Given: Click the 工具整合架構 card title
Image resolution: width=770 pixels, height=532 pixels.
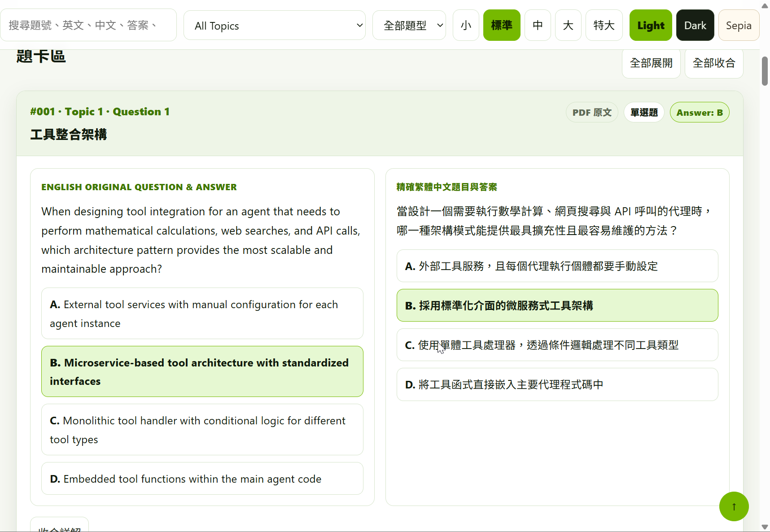Looking at the screenshot, I should click(69, 135).
